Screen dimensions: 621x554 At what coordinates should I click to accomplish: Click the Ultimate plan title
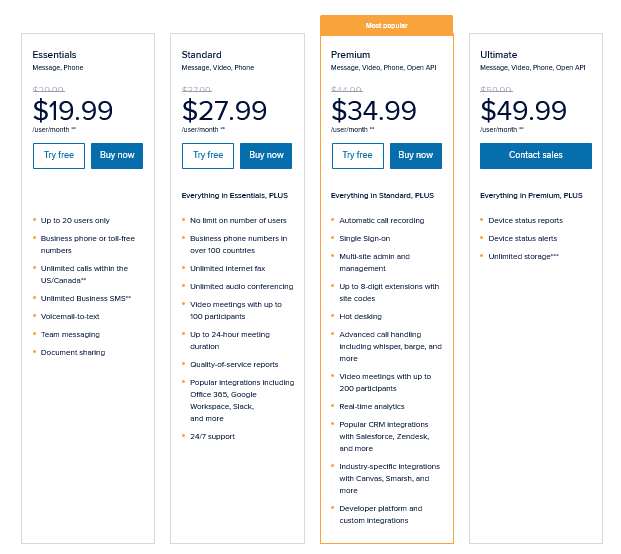pyautogui.click(x=498, y=54)
